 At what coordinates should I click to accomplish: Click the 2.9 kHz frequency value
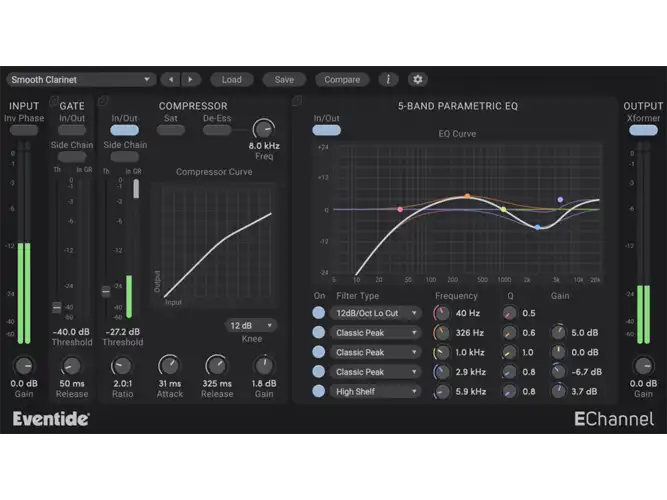pyautogui.click(x=470, y=372)
